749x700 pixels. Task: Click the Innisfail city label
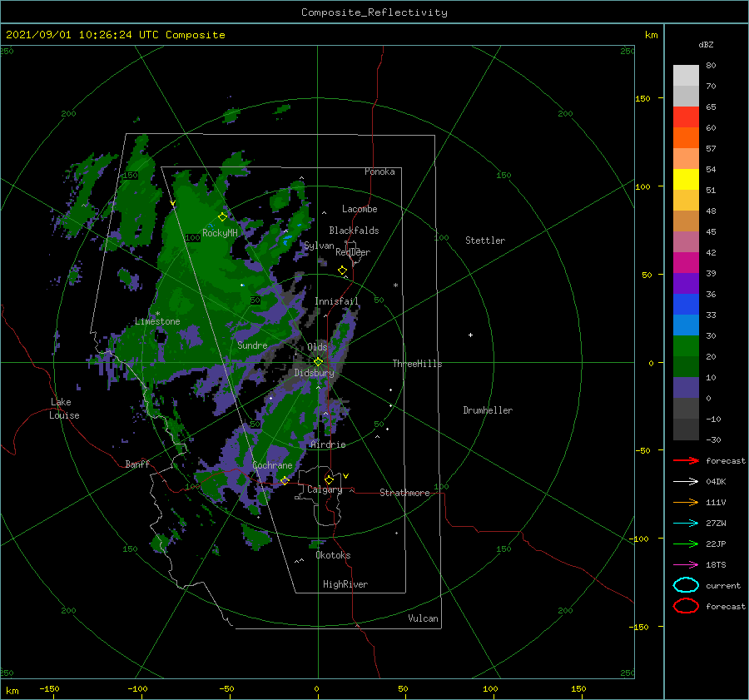(336, 301)
